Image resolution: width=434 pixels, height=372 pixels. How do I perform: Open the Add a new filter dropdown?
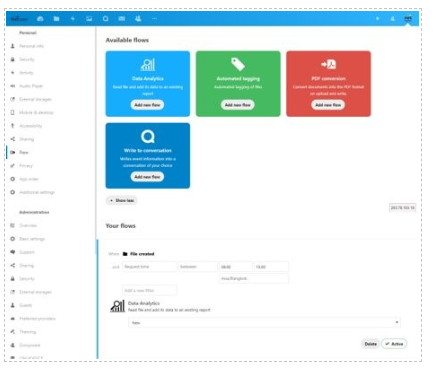pyautogui.click(x=149, y=290)
